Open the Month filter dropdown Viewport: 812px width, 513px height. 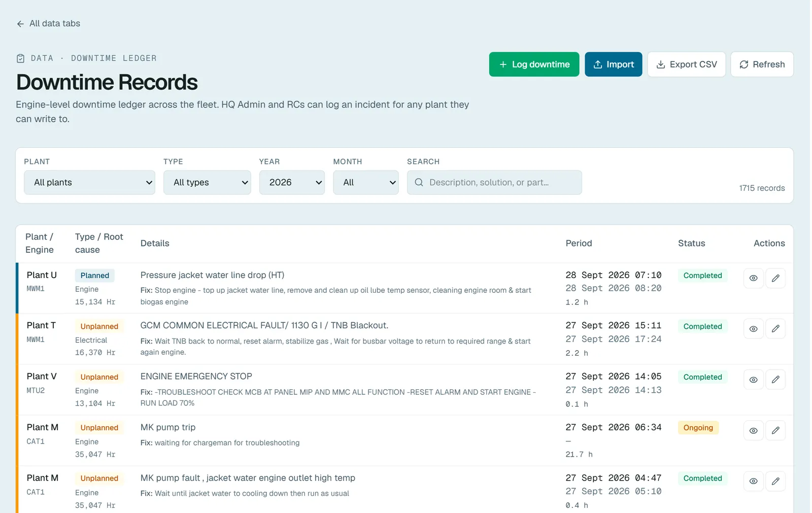[366, 182]
